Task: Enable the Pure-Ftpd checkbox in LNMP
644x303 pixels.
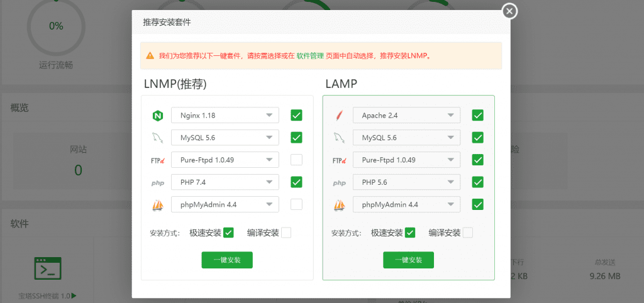Action: point(296,160)
